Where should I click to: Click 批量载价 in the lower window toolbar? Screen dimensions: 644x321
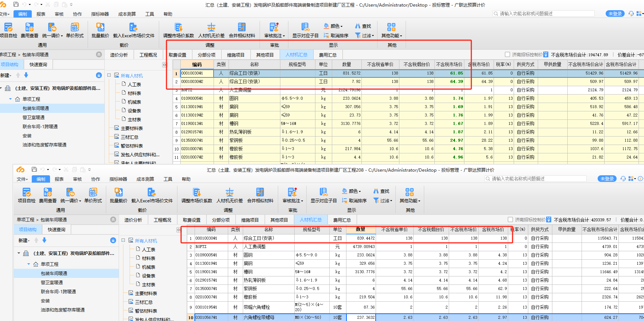(118, 196)
